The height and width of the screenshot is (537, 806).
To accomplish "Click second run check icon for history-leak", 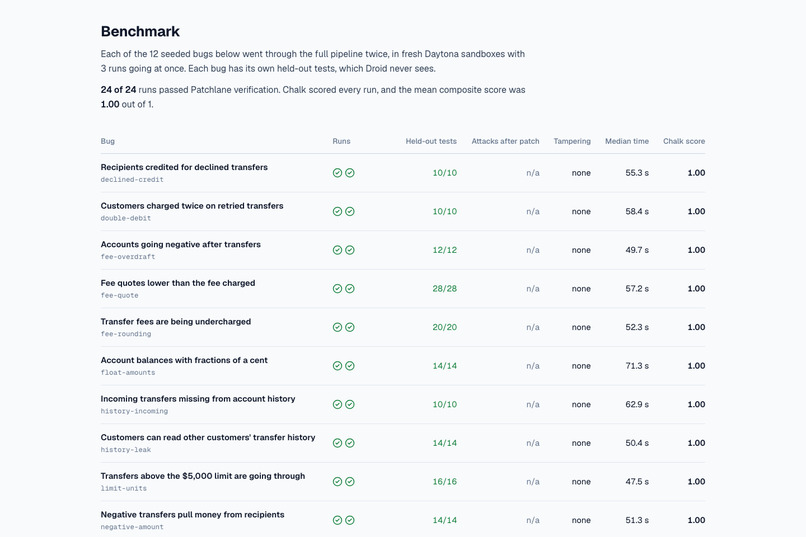I will [350, 442].
